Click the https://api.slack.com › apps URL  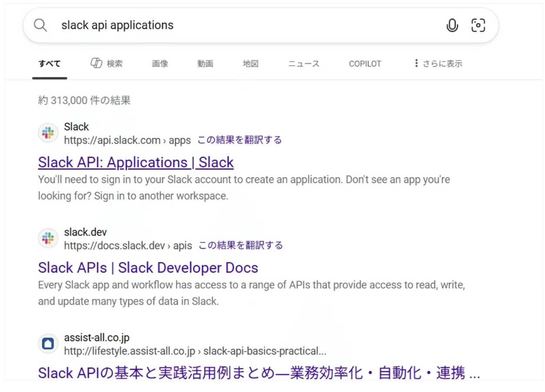(x=127, y=140)
